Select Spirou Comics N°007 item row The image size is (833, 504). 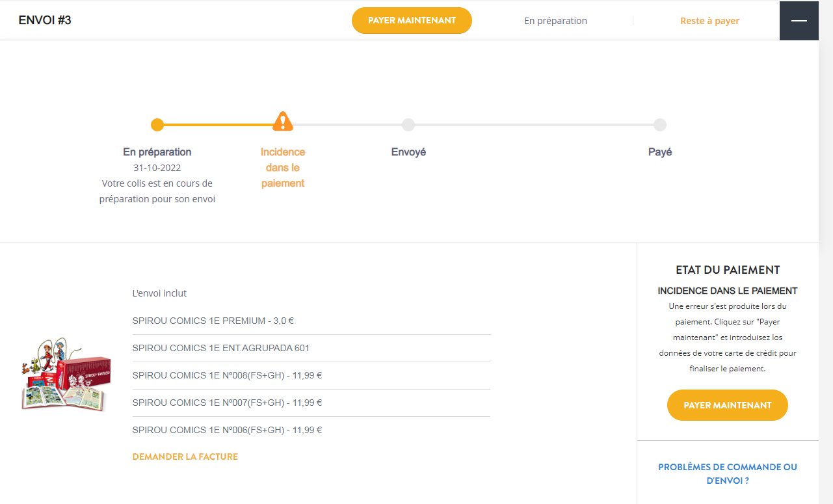tap(227, 403)
